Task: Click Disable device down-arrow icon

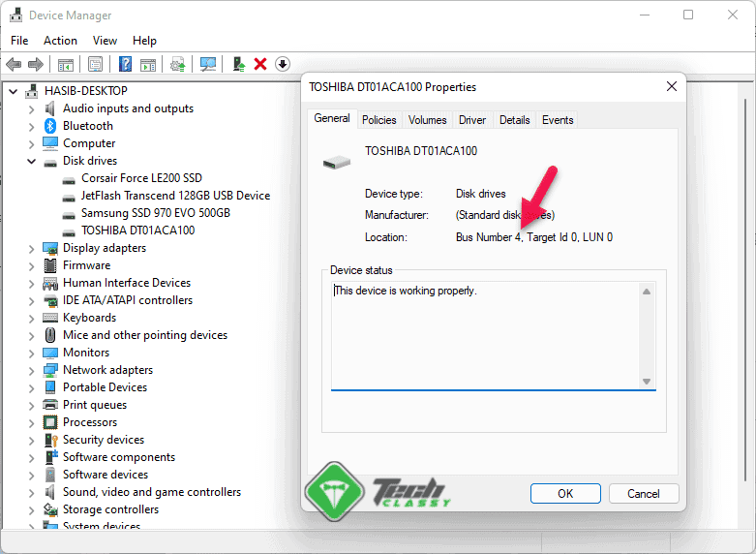Action: [283, 64]
